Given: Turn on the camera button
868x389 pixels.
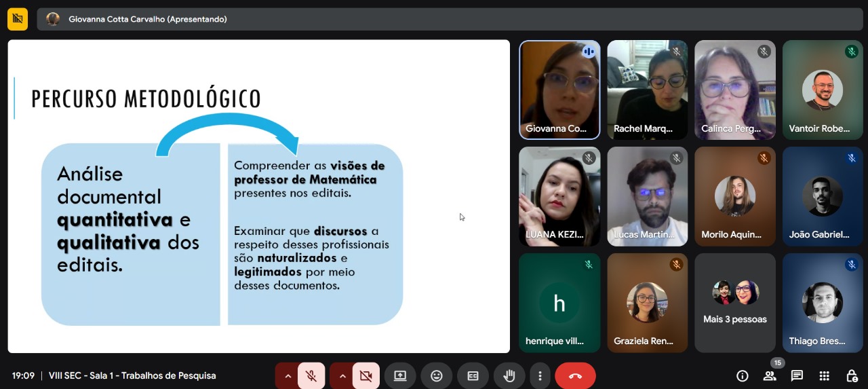Looking at the screenshot, I should point(366,375).
